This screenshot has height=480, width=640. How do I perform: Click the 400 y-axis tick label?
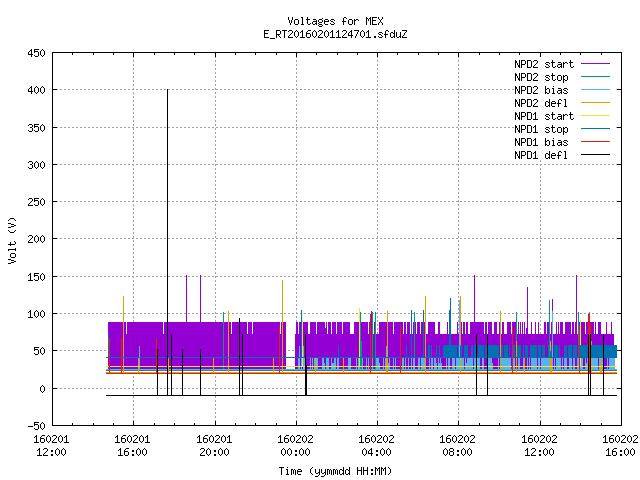pyautogui.click(x=36, y=90)
